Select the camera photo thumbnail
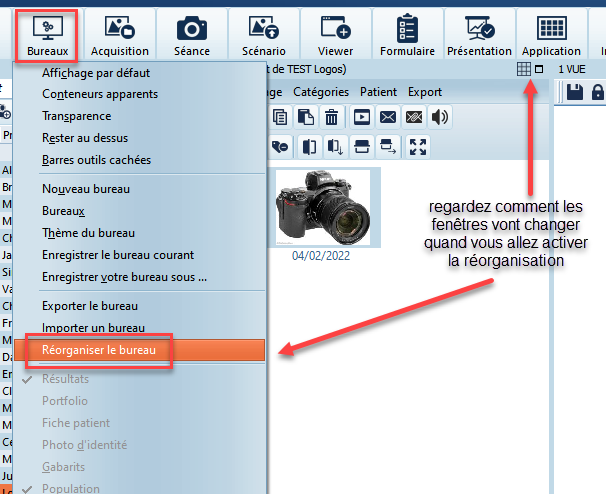This screenshot has width=606, height=494. (321, 207)
